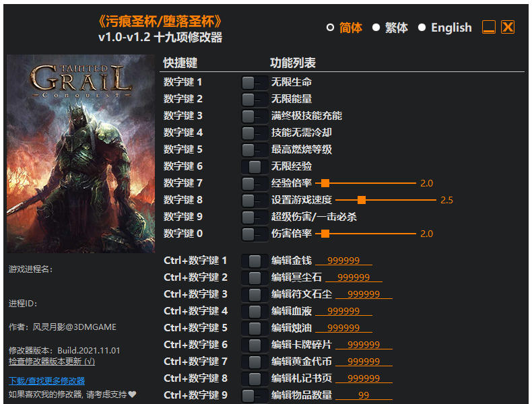Click 功能列表 column header
The height and width of the screenshot is (404, 532).
[293, 63]
